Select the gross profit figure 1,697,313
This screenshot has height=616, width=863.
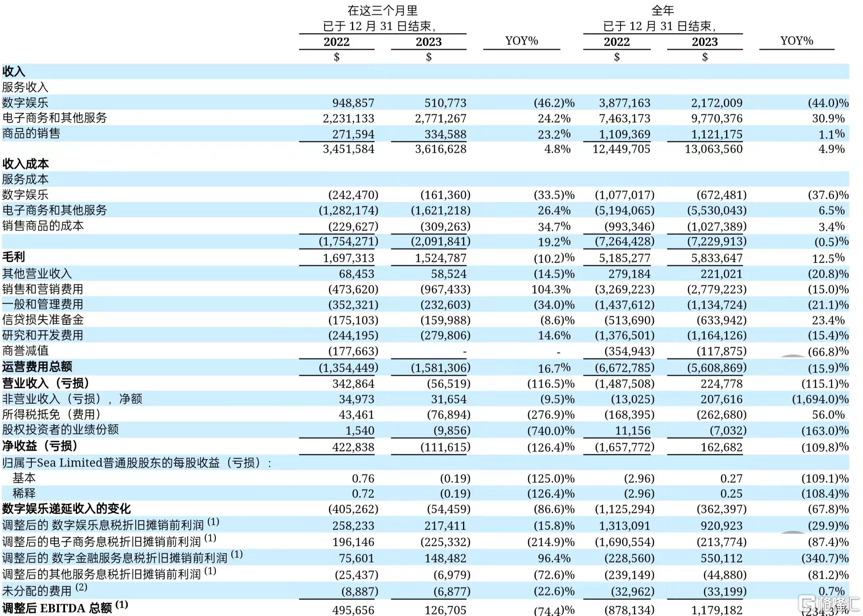click(348, 258)
